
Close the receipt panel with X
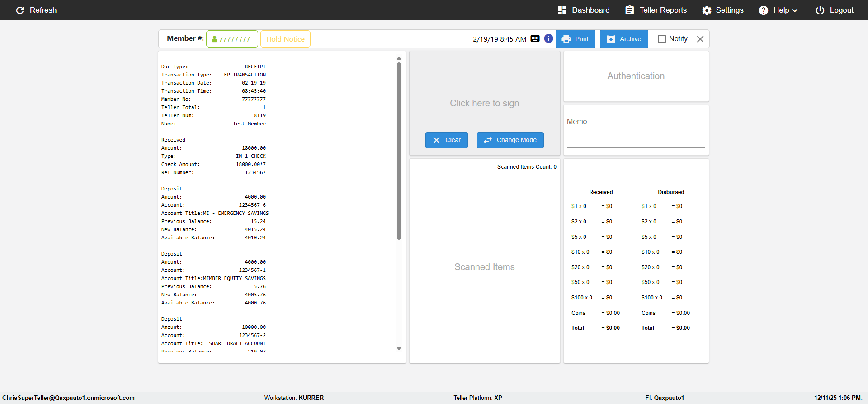(700, 39)
